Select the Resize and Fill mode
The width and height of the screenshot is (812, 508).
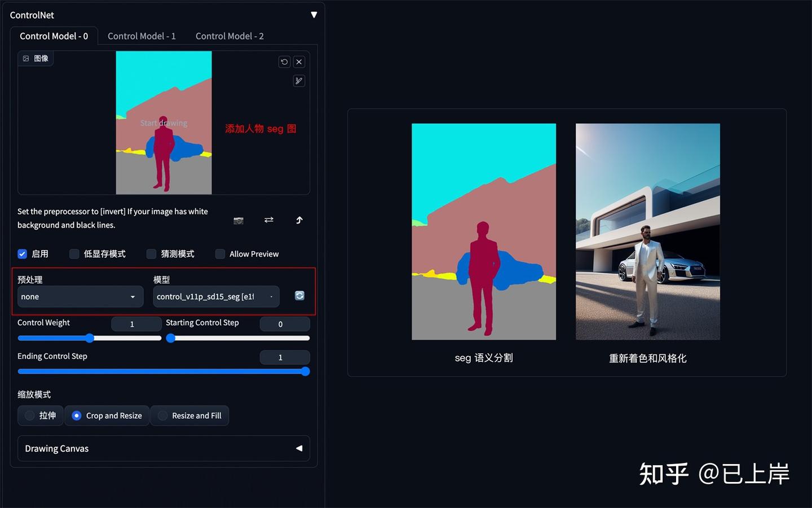point(189,415)
